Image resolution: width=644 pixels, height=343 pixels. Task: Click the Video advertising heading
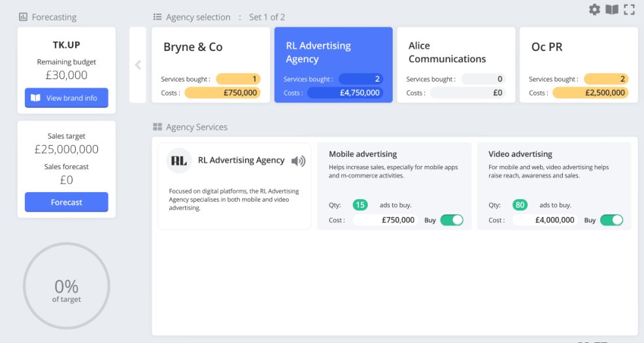point(520,154)
